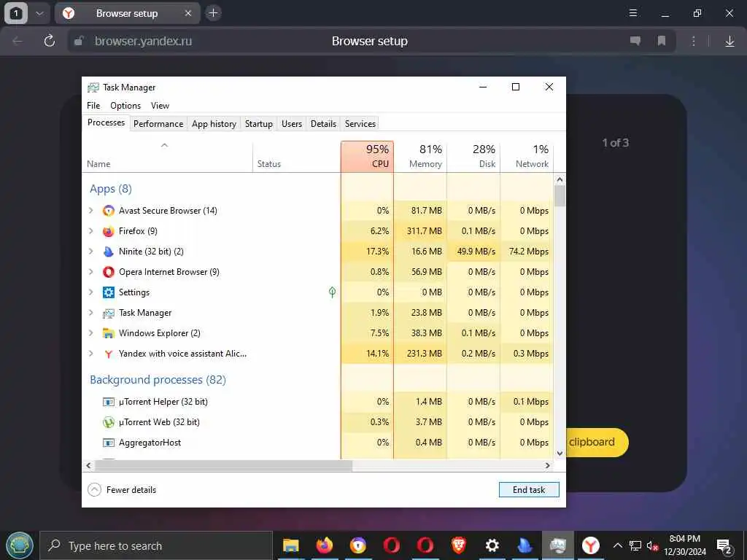Click the Firefox process icon

(109, 231)
